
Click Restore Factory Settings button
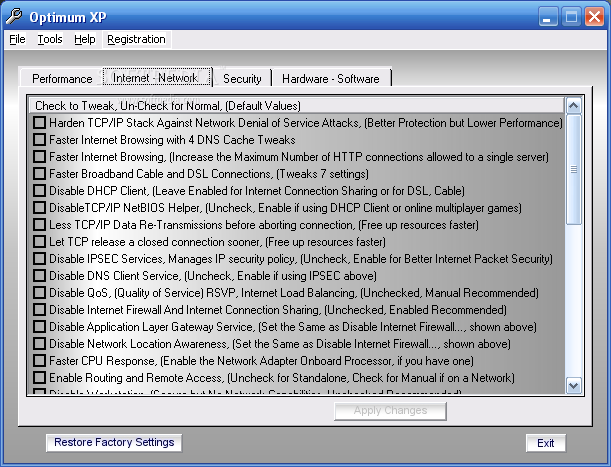(x=114, y=442)
